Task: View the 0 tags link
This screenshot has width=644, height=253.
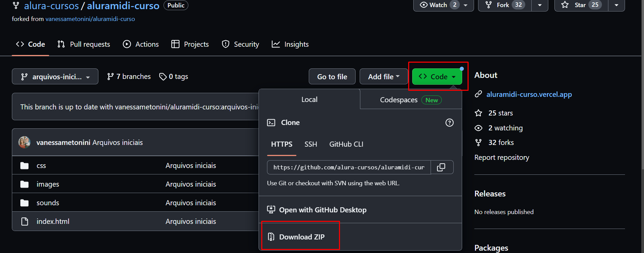Action: pyautogui.click(x=174, y=77)
